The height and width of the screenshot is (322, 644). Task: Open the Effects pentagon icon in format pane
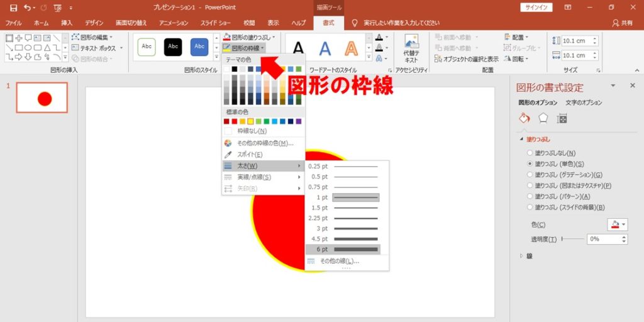(543, 118)
